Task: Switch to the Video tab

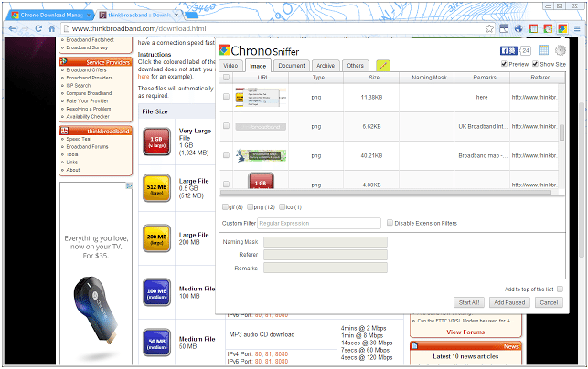Action: (230, 66)
